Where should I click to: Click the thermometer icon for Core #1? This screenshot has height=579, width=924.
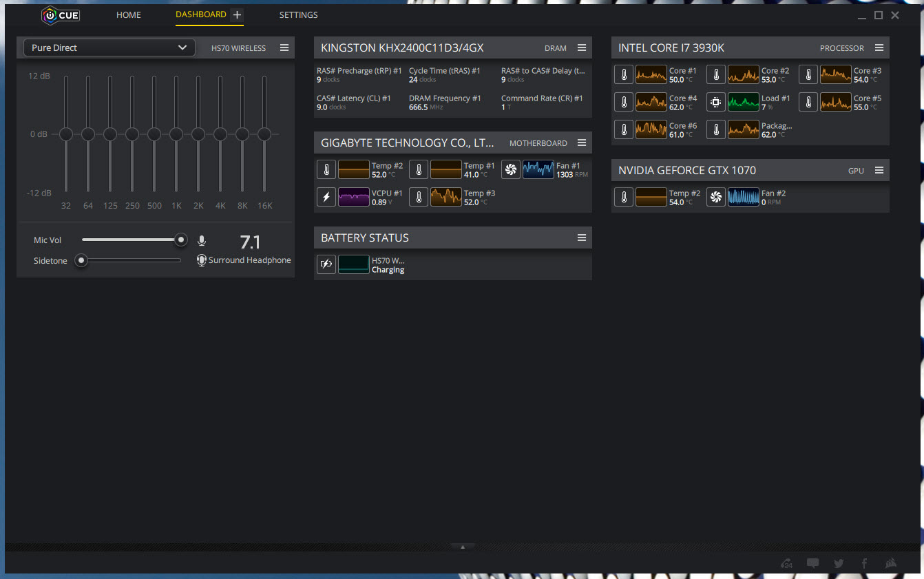point(624,74)
